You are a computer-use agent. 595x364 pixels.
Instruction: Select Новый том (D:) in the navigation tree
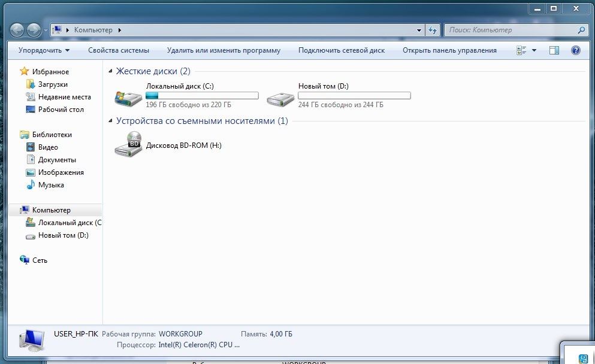coord(64,235)
